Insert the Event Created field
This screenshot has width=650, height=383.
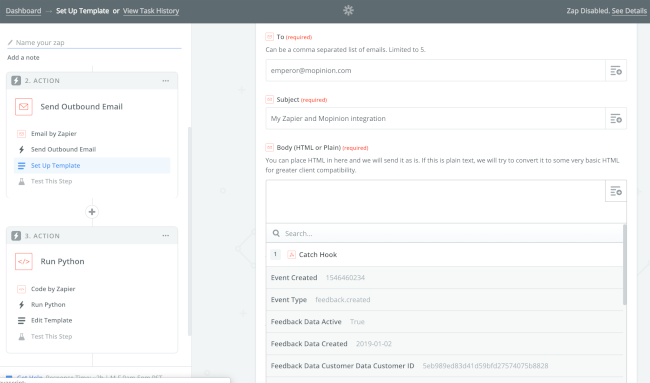tap(444, 278)
